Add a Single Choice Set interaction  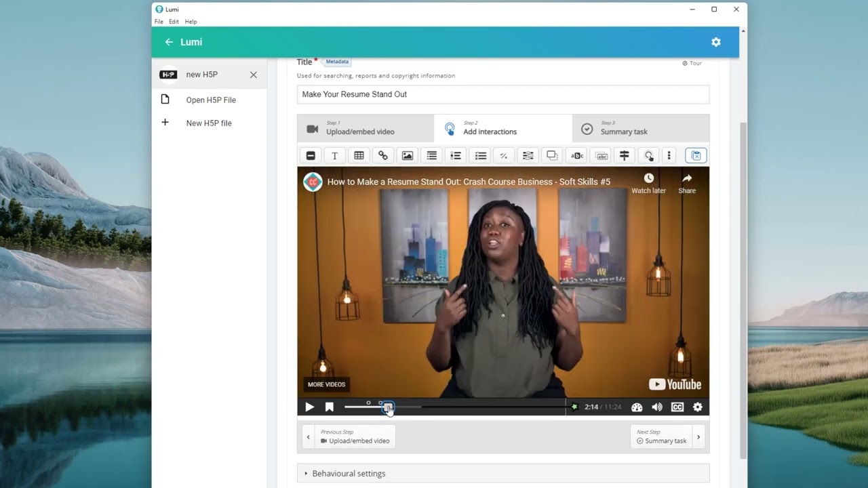[x=456, y=156]
